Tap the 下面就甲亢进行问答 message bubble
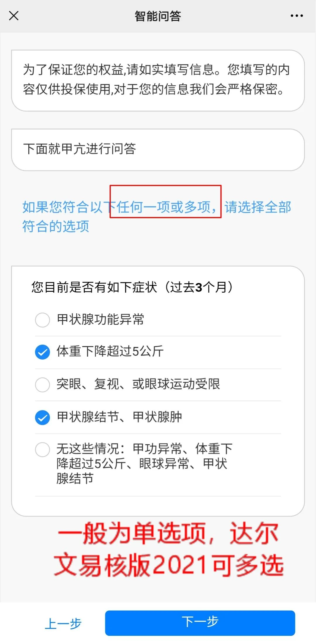Image resolution: width=316 pixels, height=644 pixels. pos(158,149)
